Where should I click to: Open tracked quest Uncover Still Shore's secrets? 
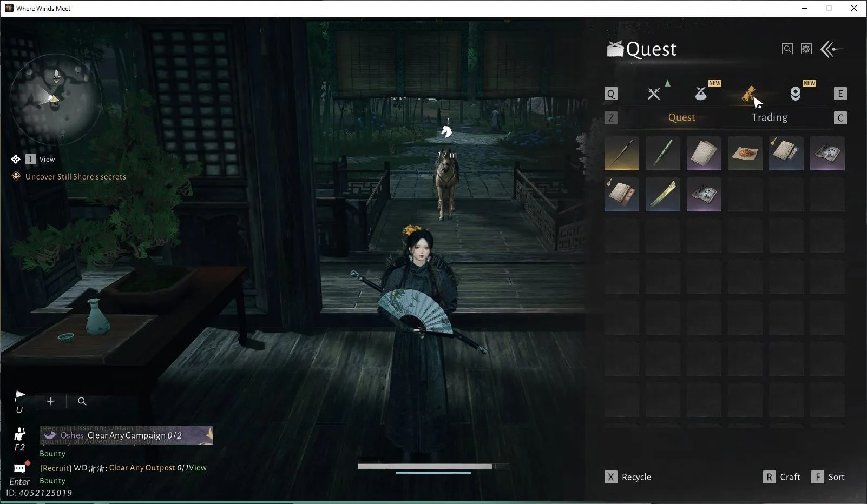tap(76, 177)
